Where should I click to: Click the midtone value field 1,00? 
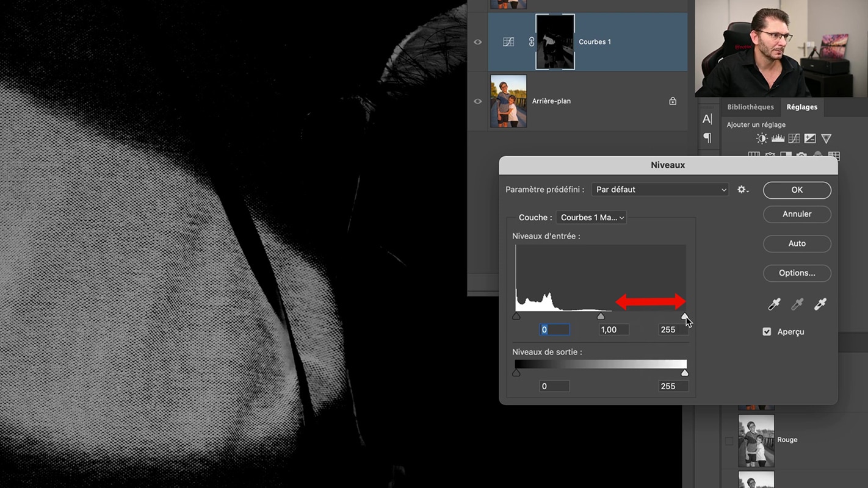614,329
